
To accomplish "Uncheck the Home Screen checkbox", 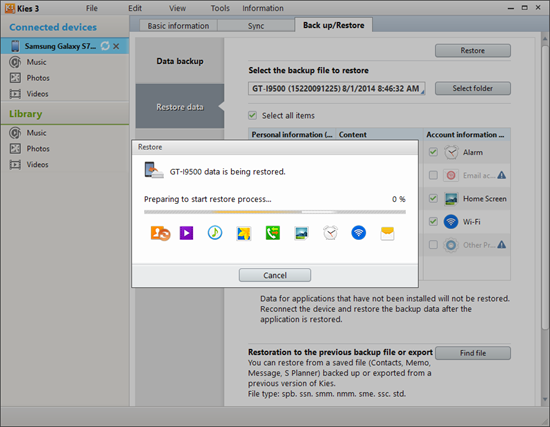I will pyautogui.click(x=433, y=198).
